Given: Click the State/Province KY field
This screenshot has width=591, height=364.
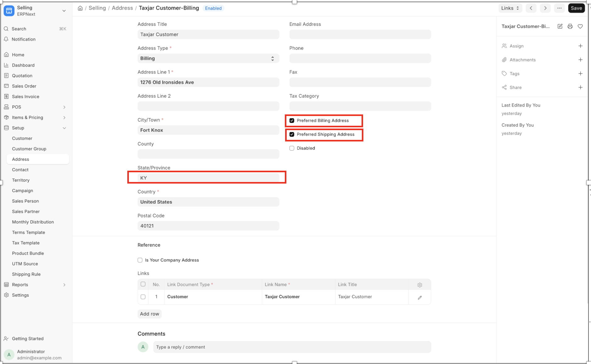Looking at the screenshot, I should pyautogui.click(x=208, y=178).
